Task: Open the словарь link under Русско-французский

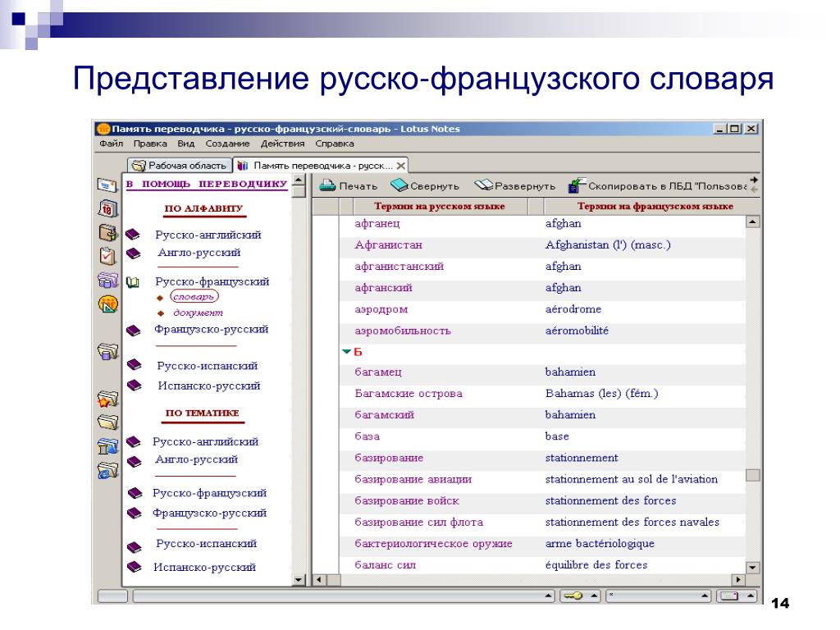Action: [x=194, y=296]
